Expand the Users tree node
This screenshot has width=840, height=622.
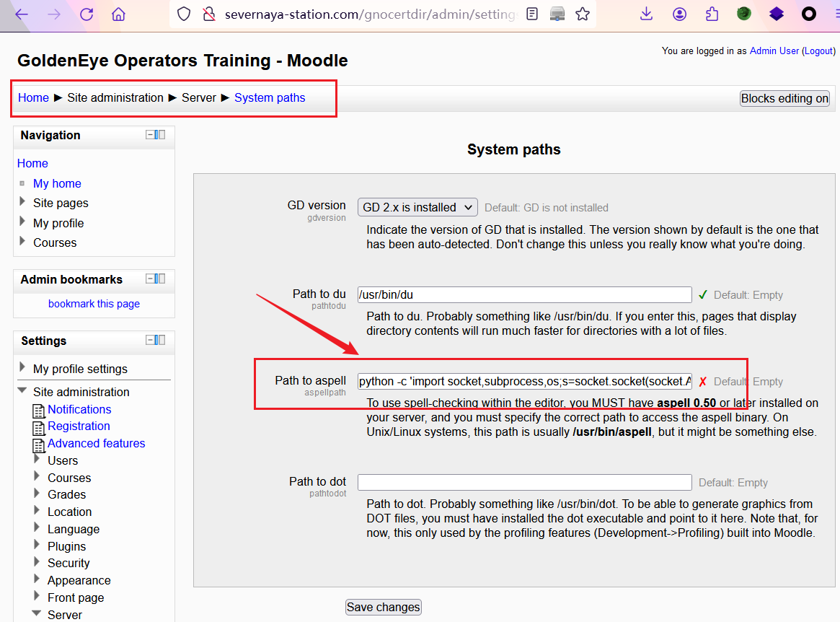point(37,460)
